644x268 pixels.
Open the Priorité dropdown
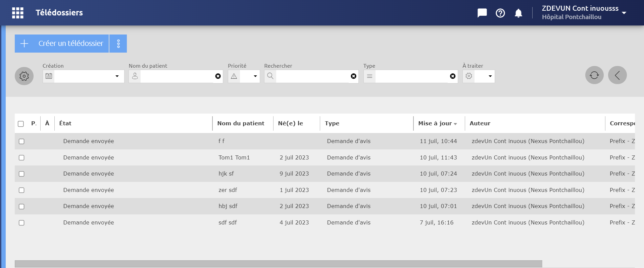point(255,76)
